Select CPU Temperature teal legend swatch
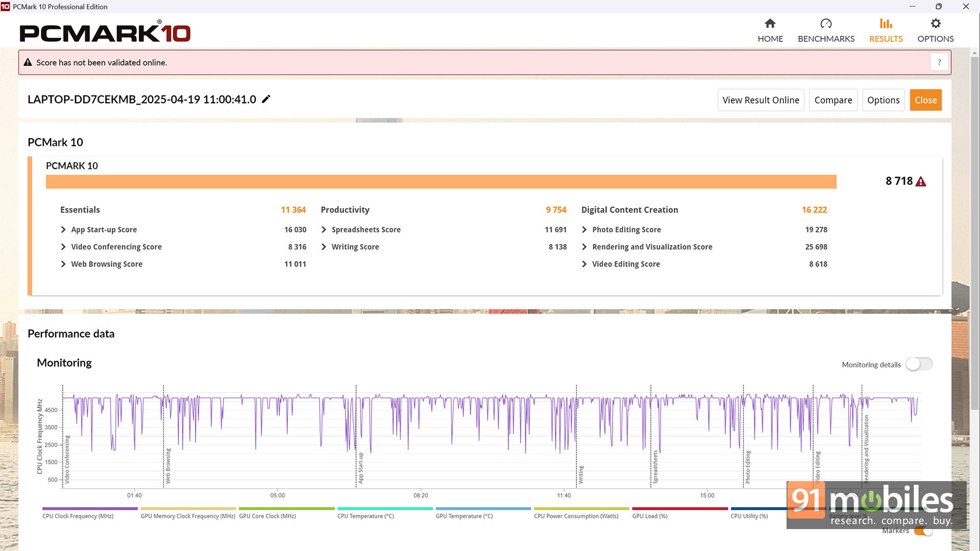This screenshot has height=551, width=980. coord(385,509)
